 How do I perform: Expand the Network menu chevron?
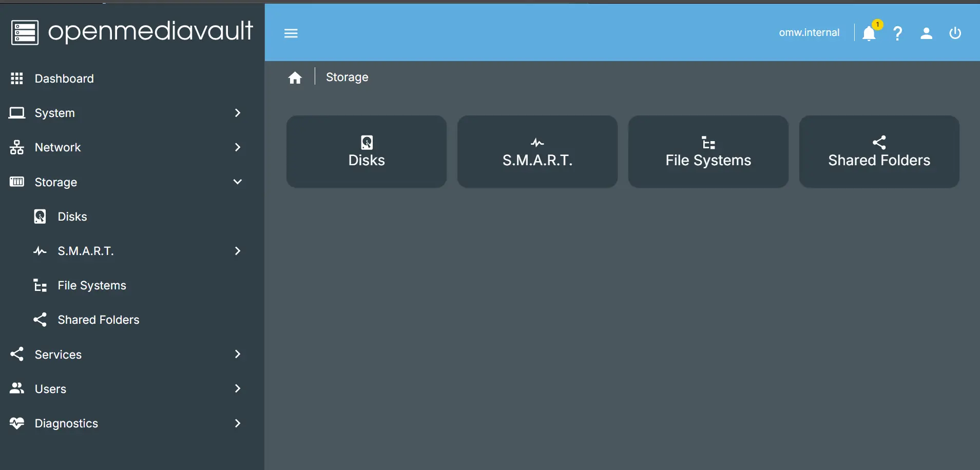tap(237, 147)
